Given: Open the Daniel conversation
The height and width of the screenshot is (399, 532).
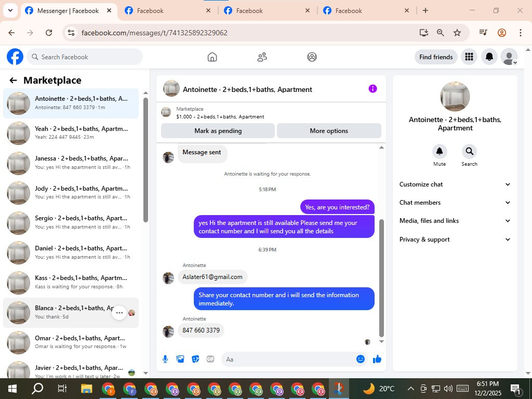Looking at the screenshot, I should (71, 253).
